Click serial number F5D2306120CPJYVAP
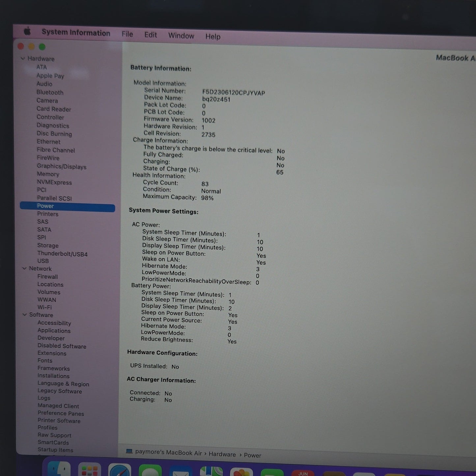This screenshot has width=476, height=476. [x=234, y=93]
